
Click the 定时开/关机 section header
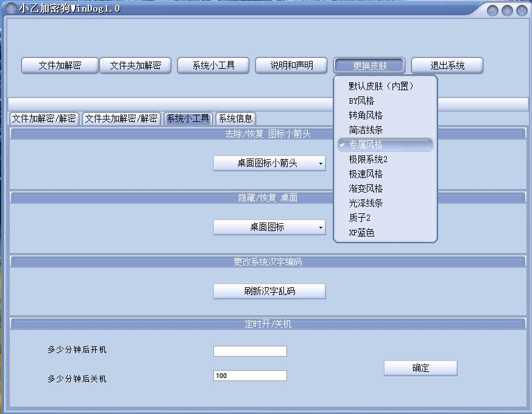[268, 324]
